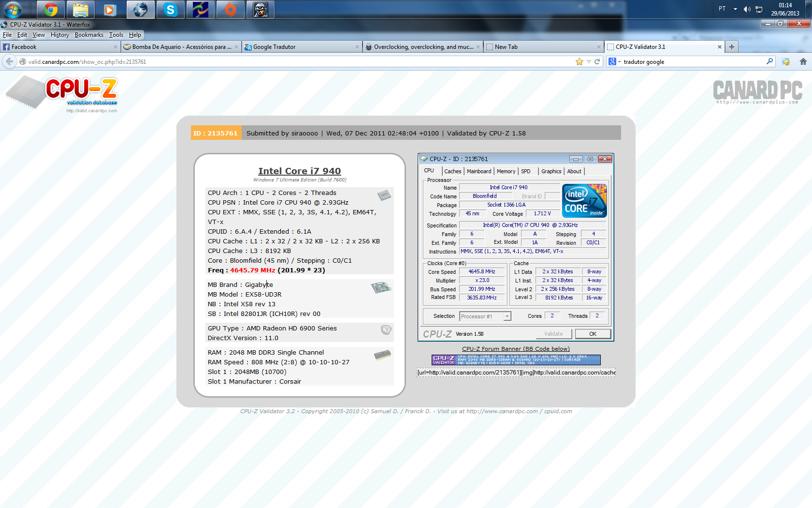Click the CPU-Z validation database logo
Screen dimensions: 812x508
(62, 95)
